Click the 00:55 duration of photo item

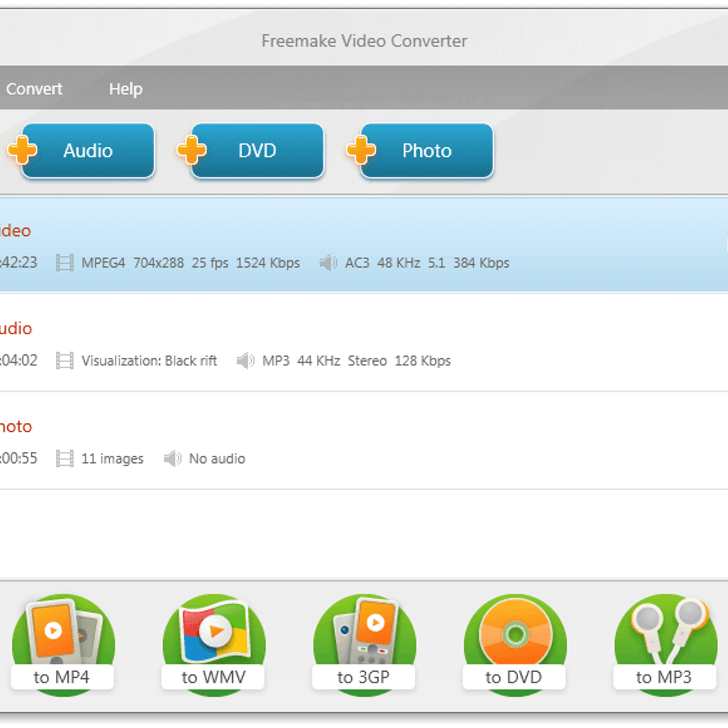point(19,459)
